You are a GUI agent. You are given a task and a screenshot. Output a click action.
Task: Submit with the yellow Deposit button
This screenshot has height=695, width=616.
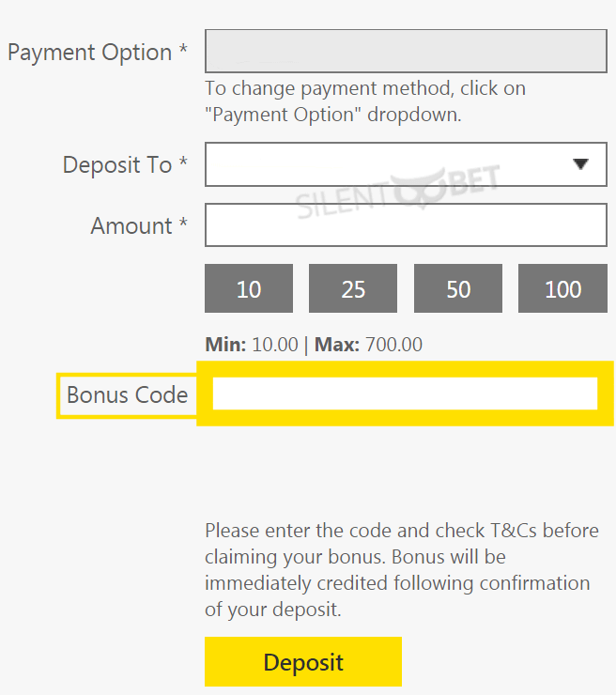[303, 662]
